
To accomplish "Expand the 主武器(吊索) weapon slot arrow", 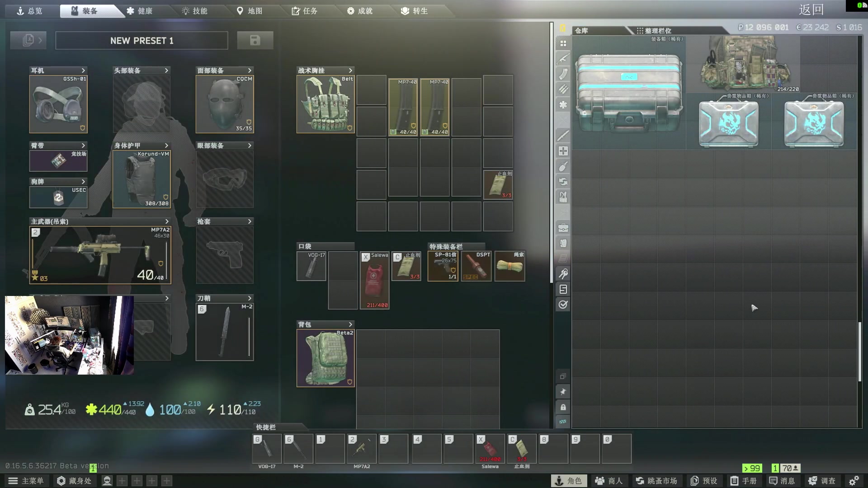I will (167, 221).
